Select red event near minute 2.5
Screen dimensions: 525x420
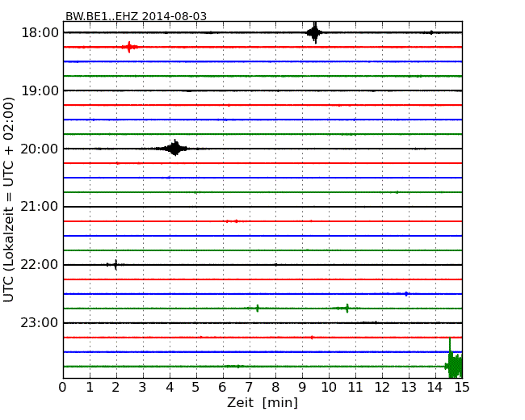tap(129, 47)
